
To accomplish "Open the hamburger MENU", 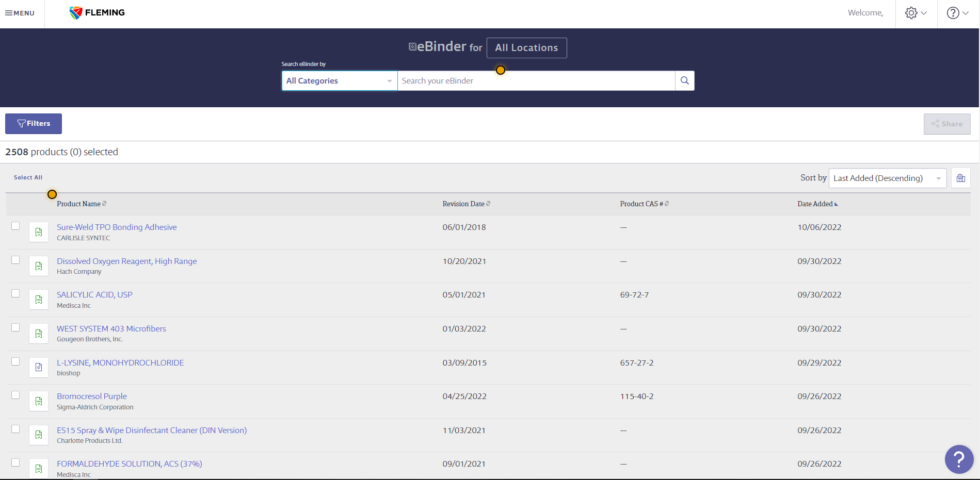I will 20,13.
